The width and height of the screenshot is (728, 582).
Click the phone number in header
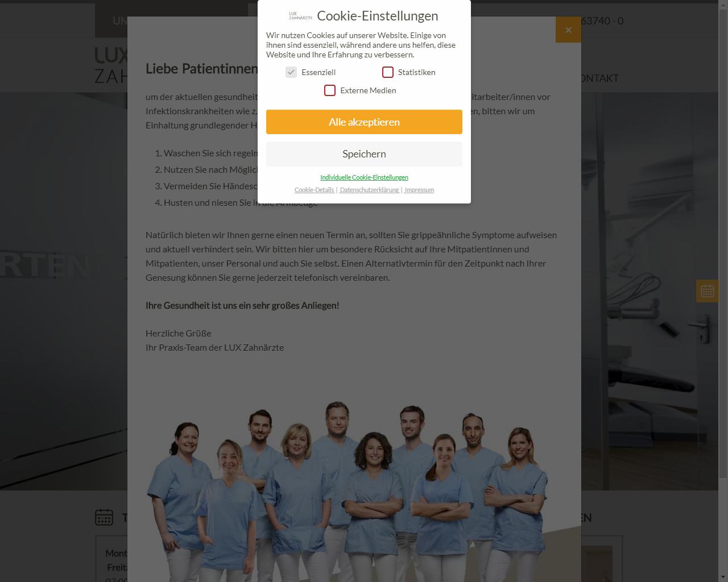click(602, 21)
